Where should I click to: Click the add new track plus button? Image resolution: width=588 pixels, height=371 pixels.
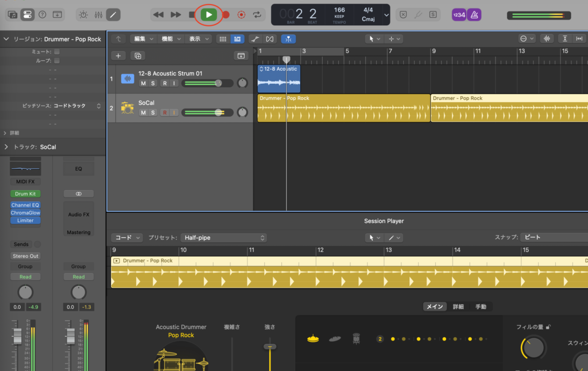point(118,56)
